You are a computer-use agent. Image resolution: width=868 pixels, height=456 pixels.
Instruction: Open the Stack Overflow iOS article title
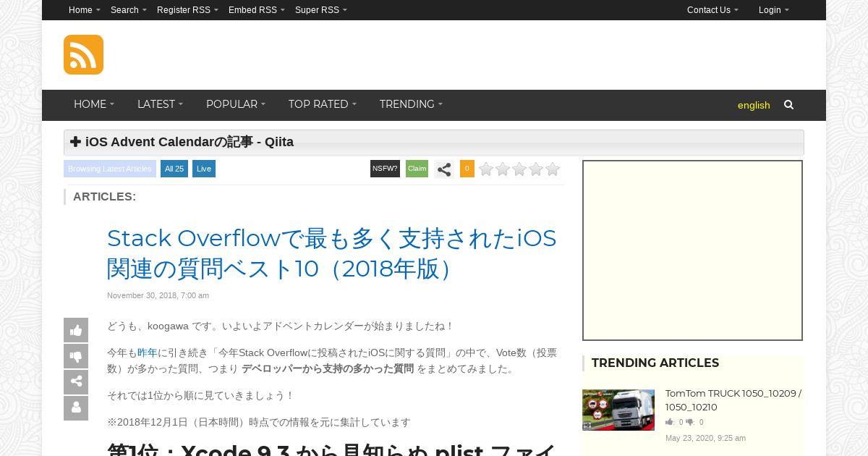click(x=332, y=253)
